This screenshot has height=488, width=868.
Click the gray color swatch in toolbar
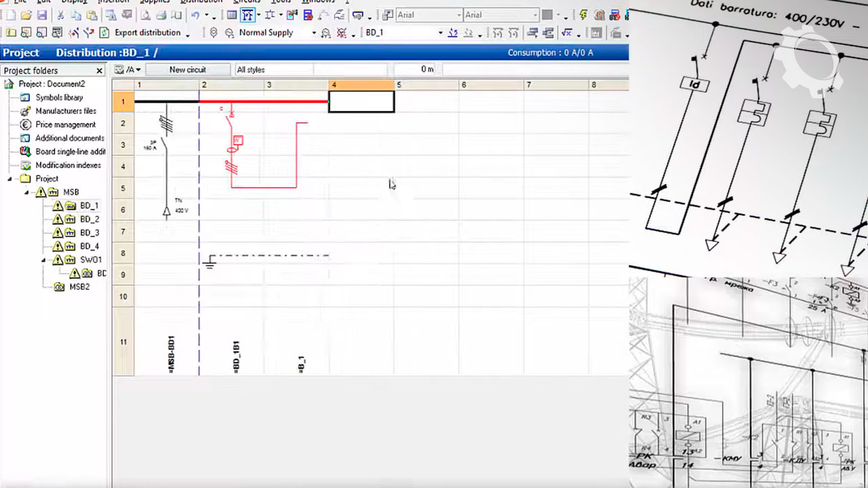coord(547,15)
